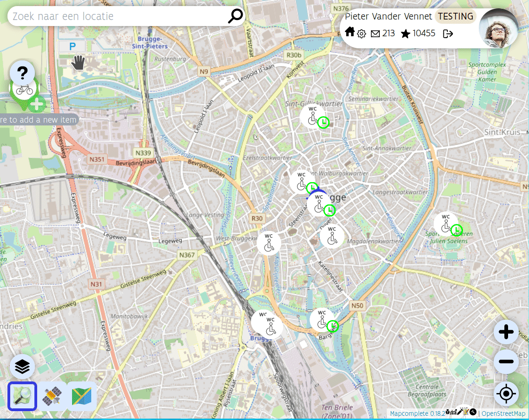Open user settings gear
The height and width of the screenshot is (420, 529).
click(x=362, y=33)
